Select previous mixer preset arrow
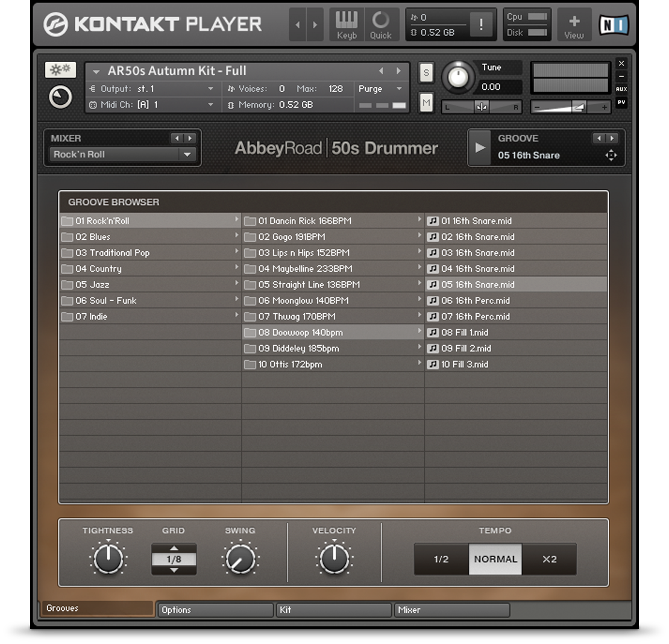This screenshot has width=669, height=644. [177, 138]
